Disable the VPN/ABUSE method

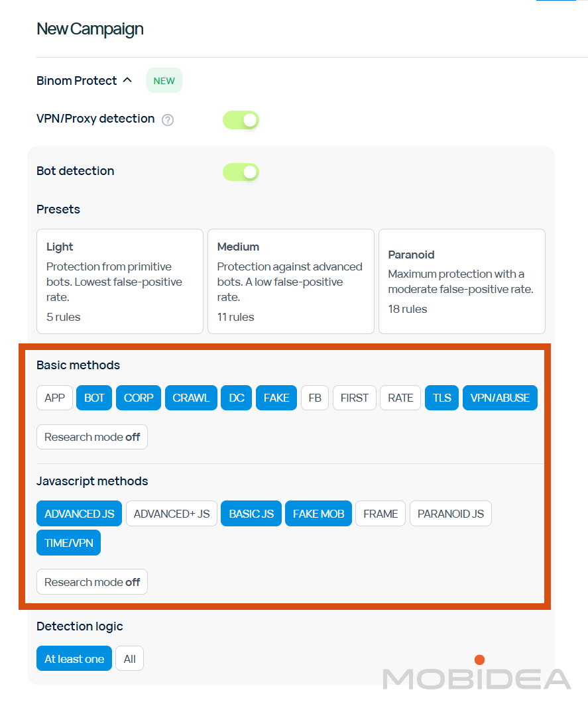tap(500, 398)
